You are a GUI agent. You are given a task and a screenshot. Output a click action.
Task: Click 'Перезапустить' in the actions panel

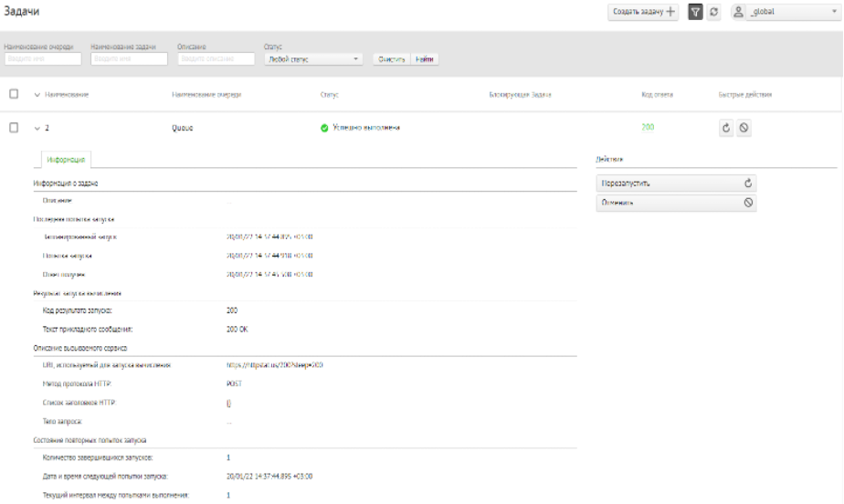tap(676, 184)
